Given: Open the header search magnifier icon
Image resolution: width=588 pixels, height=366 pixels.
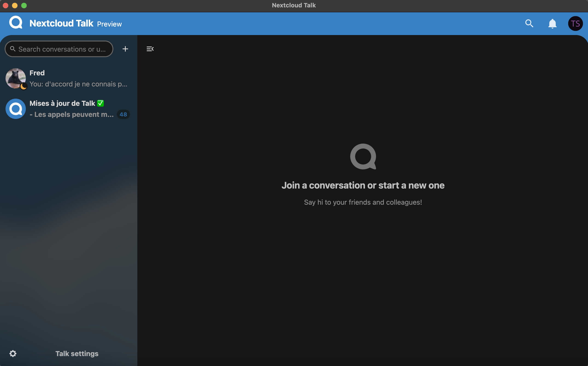Looking at the screenshot, I should point(529,24).
